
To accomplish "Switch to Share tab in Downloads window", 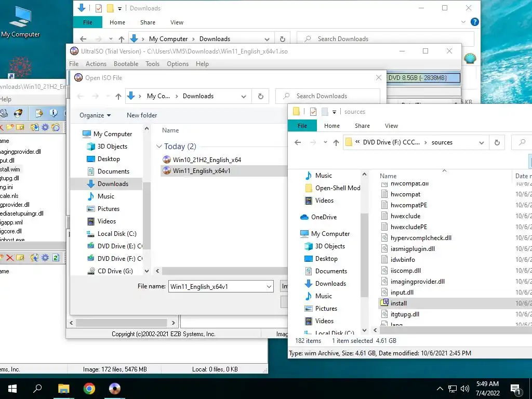I will coord(148,22).
